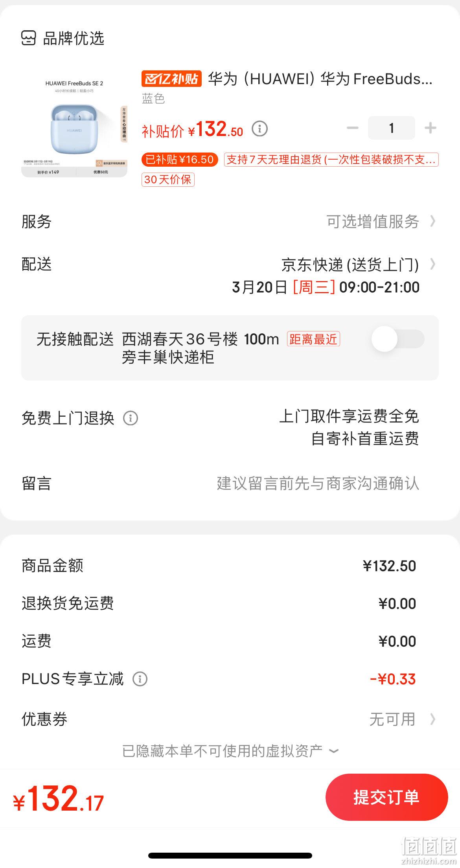The width and height of the screenshot is (460, 868).
Task: Click the 留言 message input field
Action: point(230,484)
